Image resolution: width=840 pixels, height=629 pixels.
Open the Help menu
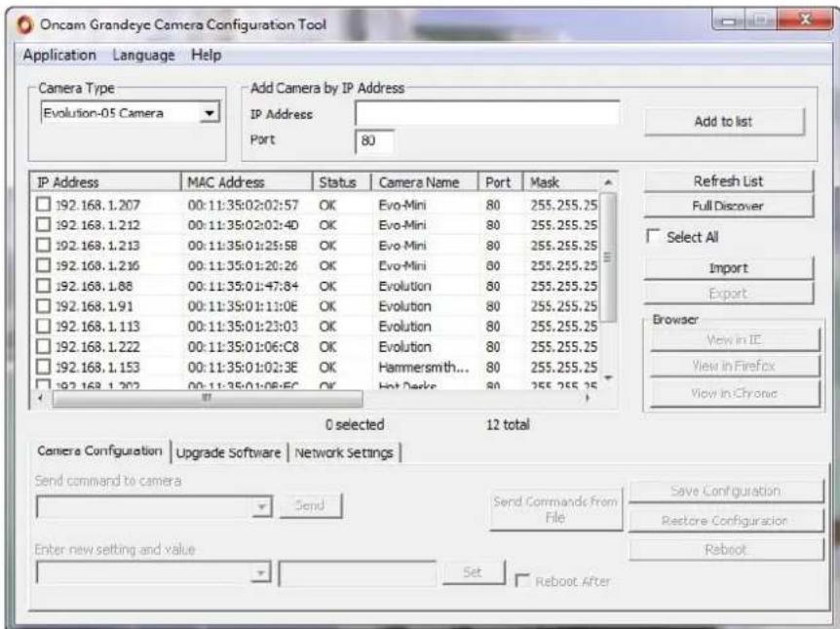pyautogui.click(x=207, y=56)
